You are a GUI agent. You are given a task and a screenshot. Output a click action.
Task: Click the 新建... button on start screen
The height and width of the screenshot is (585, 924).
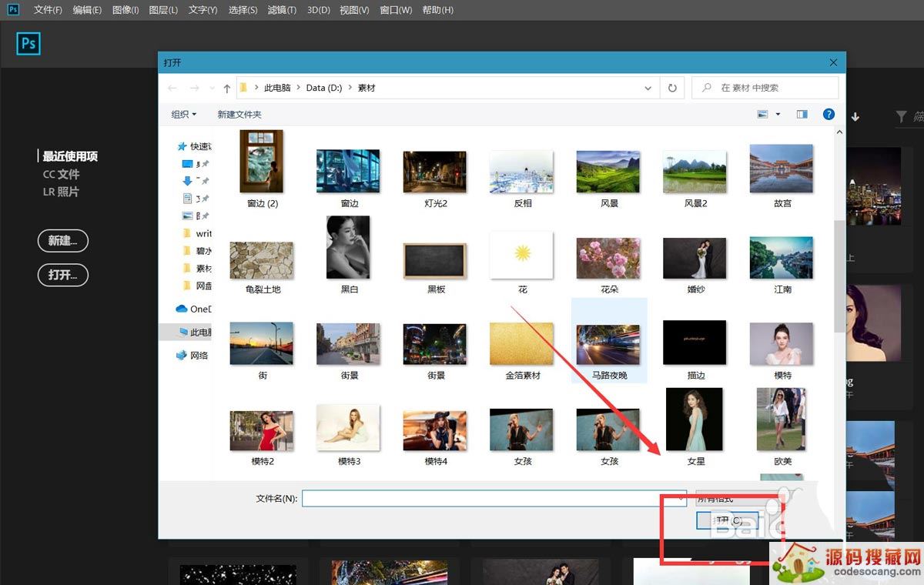62,241
